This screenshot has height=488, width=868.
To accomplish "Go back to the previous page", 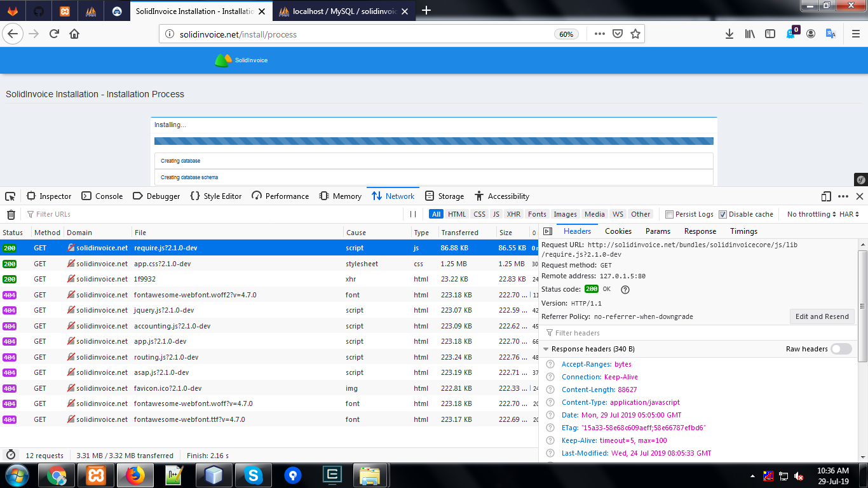I will coord(13,34).
